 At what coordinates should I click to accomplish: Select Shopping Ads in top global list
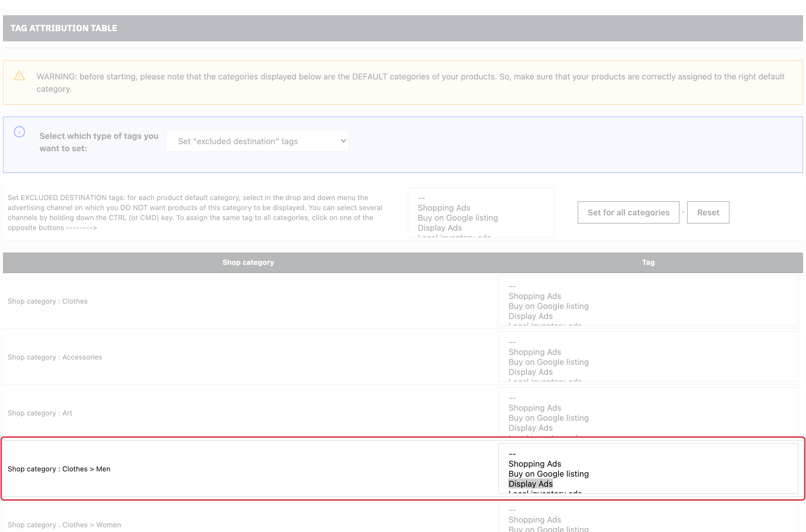(444, 208)
